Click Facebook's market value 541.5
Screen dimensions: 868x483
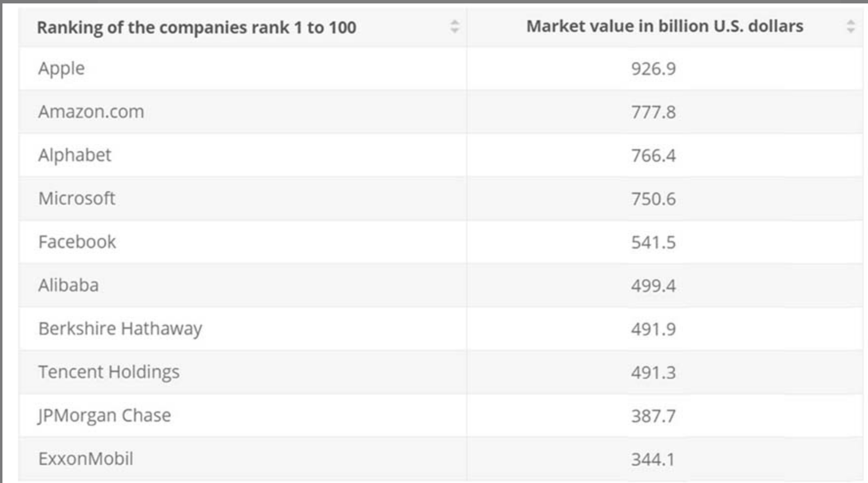pos(653,242)
